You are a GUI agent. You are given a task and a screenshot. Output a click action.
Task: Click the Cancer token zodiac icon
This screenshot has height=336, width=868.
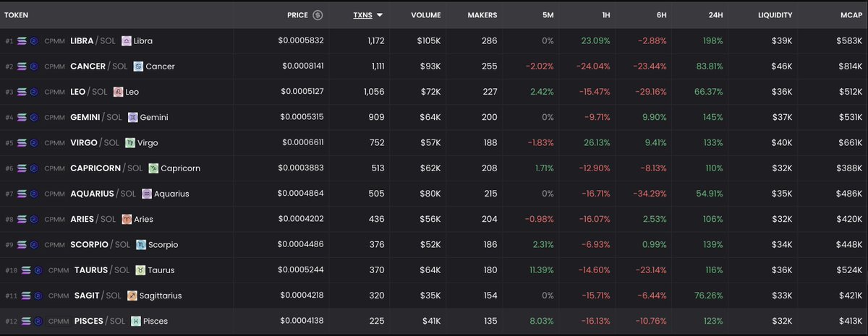tap(138, 66)
